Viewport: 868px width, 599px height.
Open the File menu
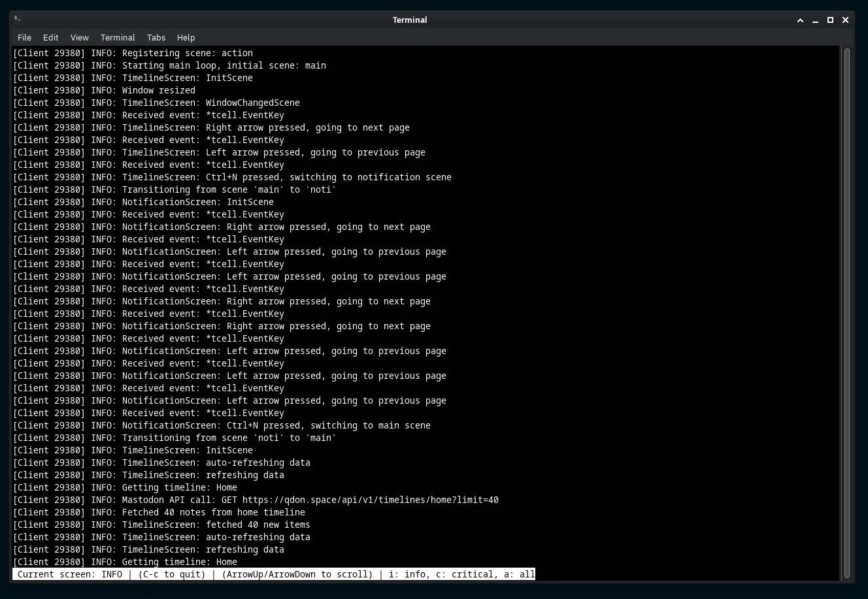pyautogui.click(x=24, y=37)
